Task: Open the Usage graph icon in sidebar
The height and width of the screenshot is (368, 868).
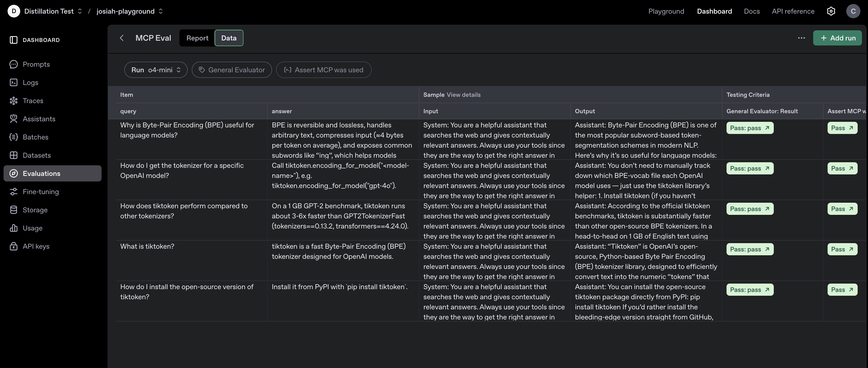Action: [13, 228]
